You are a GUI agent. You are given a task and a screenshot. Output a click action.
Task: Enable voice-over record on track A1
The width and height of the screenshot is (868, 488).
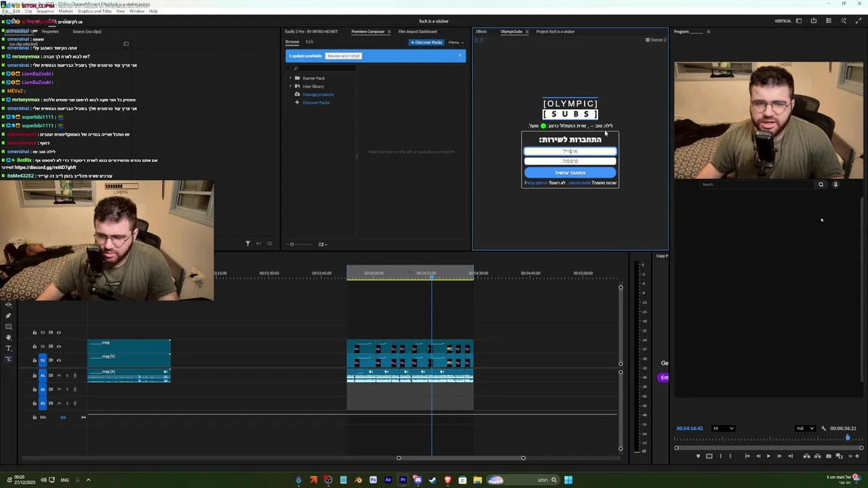tap(75, 375)
